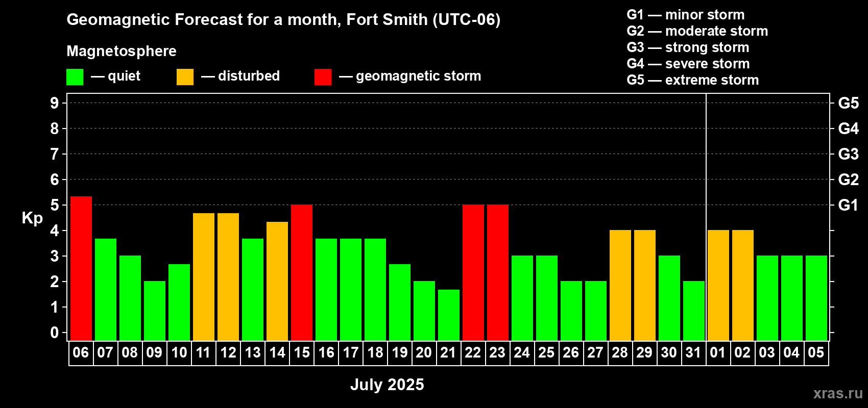This screenshot has height=408, width=868.
Task: Click the Geomagnetic Forecast chart title
Action: 283,20
